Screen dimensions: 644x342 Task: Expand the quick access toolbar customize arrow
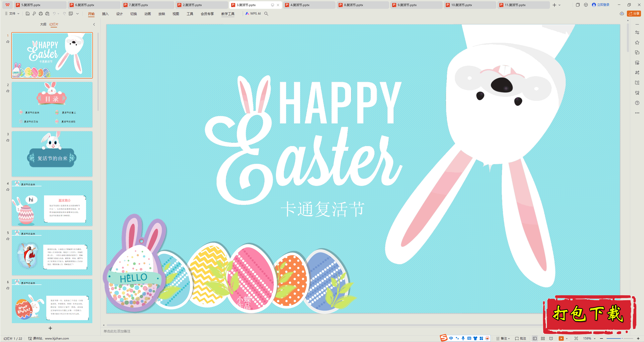[77, 14]
